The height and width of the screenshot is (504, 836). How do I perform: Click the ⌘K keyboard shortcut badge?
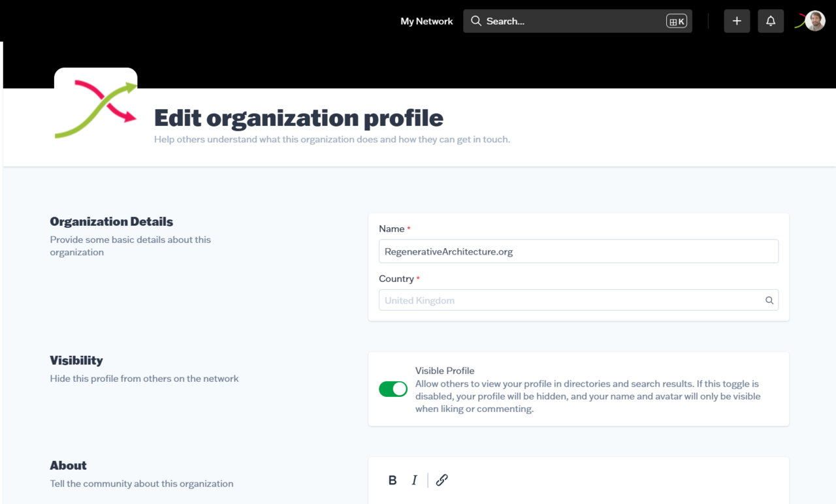coord(678,21)
